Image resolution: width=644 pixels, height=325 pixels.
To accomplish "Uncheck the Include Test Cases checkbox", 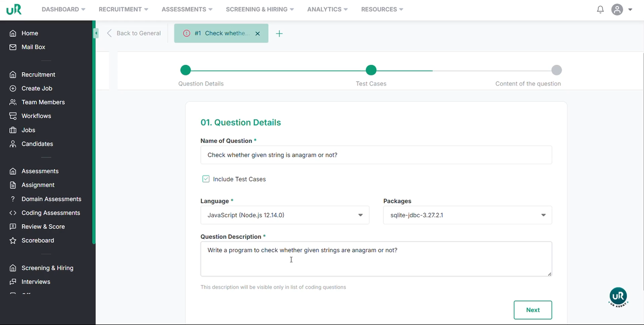I will point(206,179).
